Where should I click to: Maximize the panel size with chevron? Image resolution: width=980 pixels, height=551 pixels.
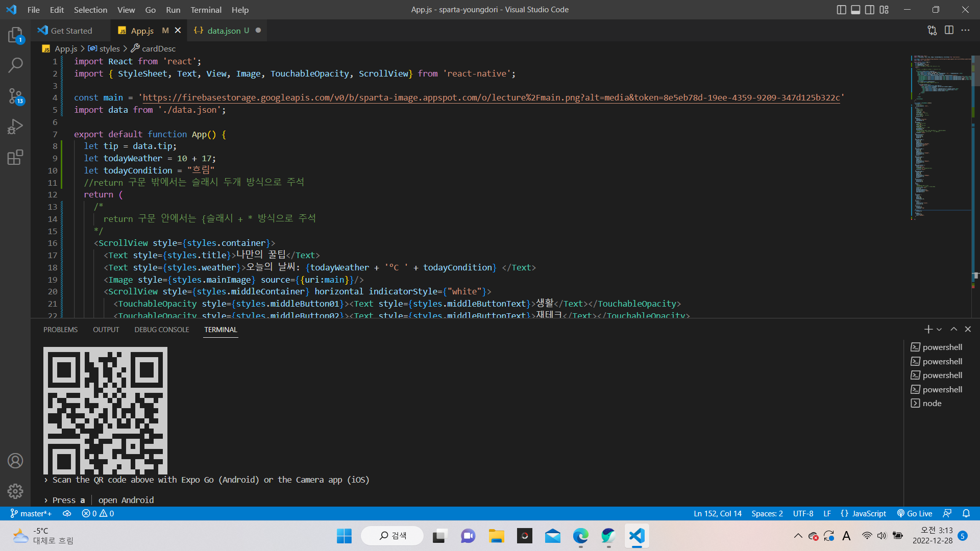[953, 330]
